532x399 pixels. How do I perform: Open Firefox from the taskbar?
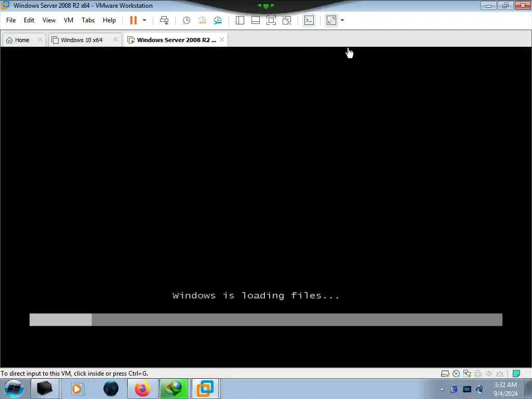(142, 389)
